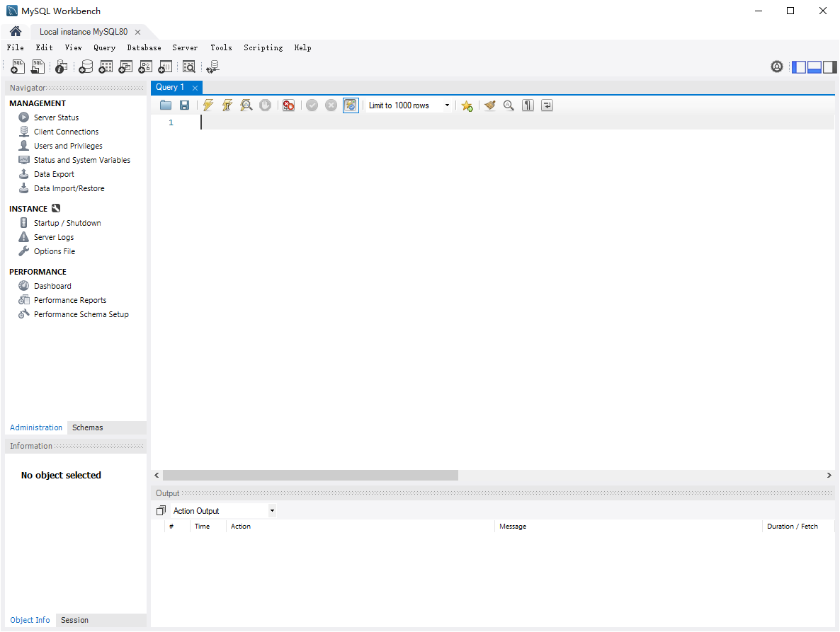Image resolution: width=840 pixels, height=632 pixels.
Task: Stop the running query icon
Action: (265, 105)
